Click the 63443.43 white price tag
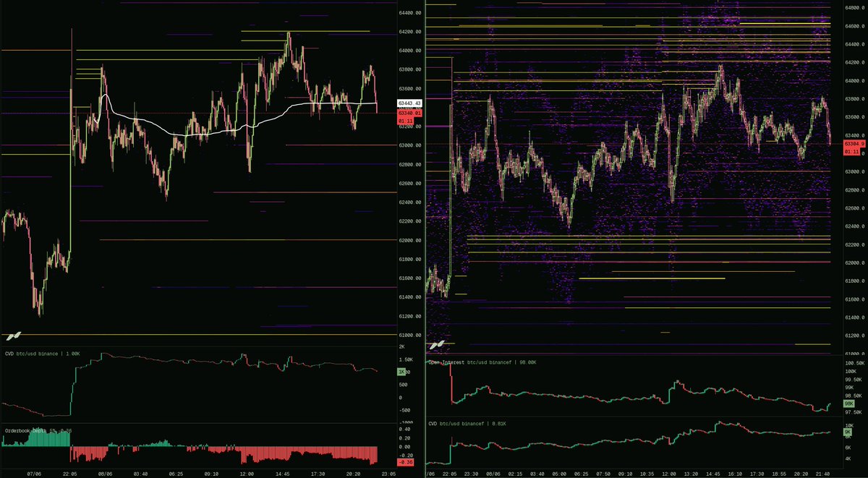 pyautogui.click(x=409, y=104)
